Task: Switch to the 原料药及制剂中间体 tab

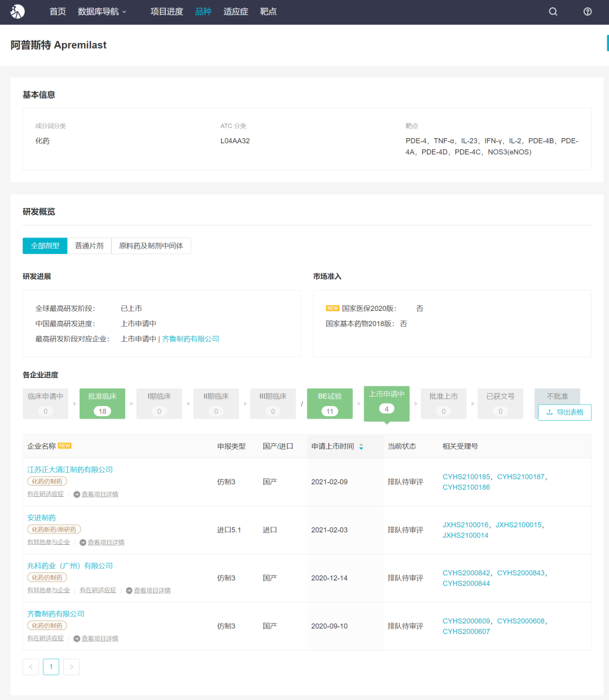Action: [151, 246]
